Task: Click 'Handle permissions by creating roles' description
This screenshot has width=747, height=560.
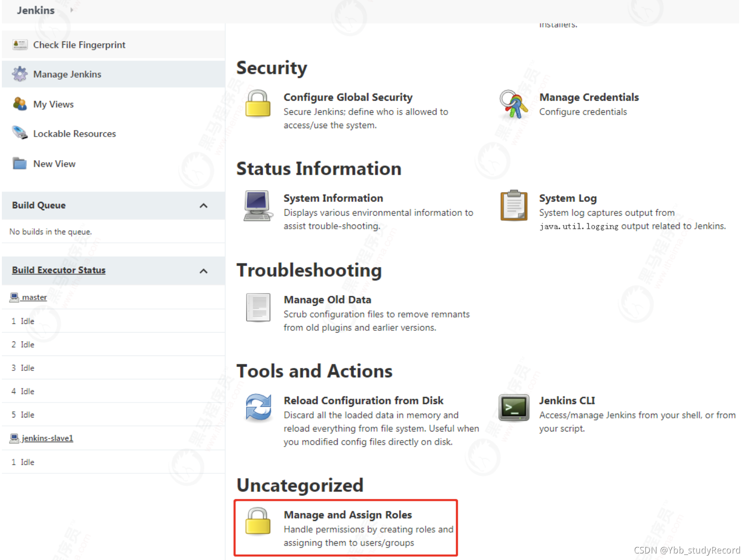Action: tap(368, 536)
